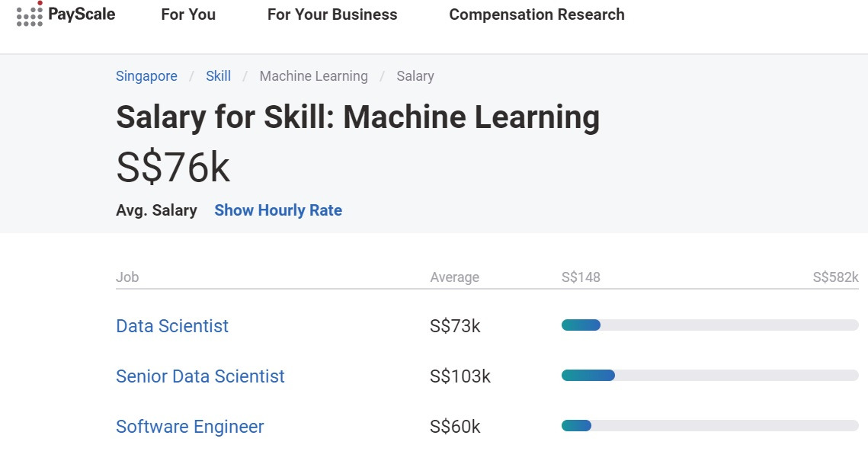
Task: Click the Job column header
Action: [x=127, y=277]
